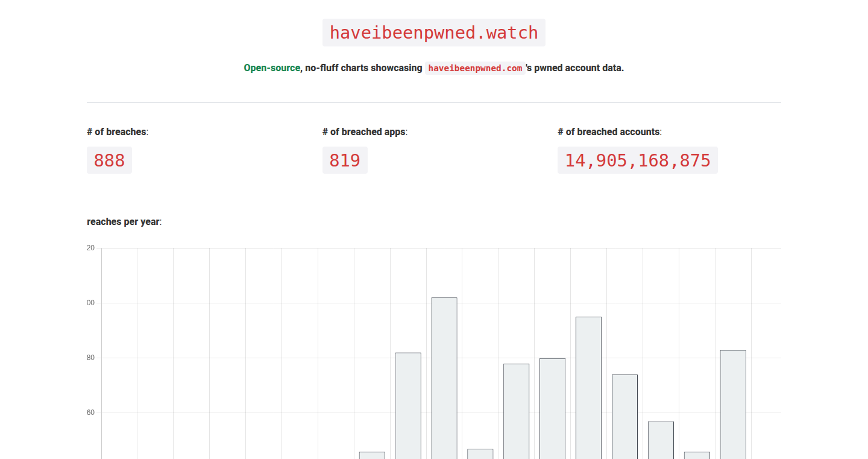
Task: Click the bar reaching about 74
Action: [624, 417]
